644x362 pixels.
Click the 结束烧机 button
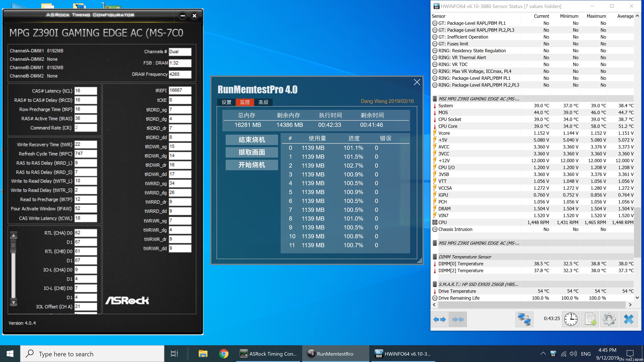click(252, 140)
